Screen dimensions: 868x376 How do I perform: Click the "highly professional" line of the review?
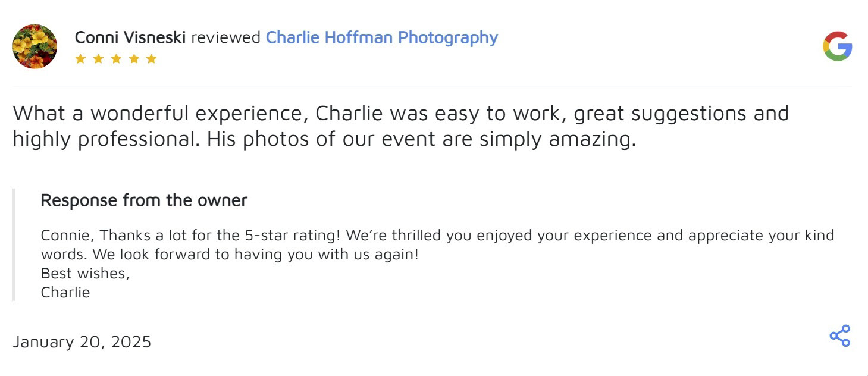324,139
